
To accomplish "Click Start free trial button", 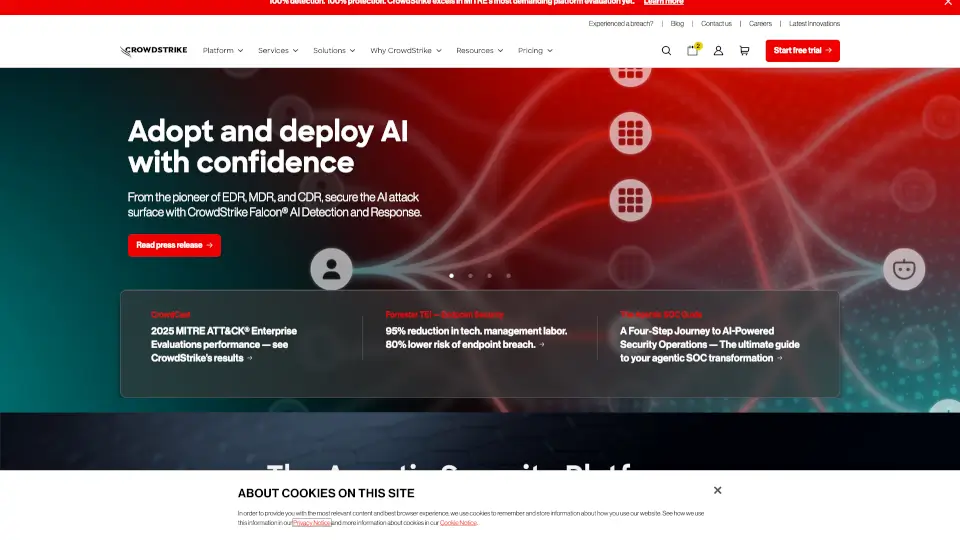I will pos(802,51).
